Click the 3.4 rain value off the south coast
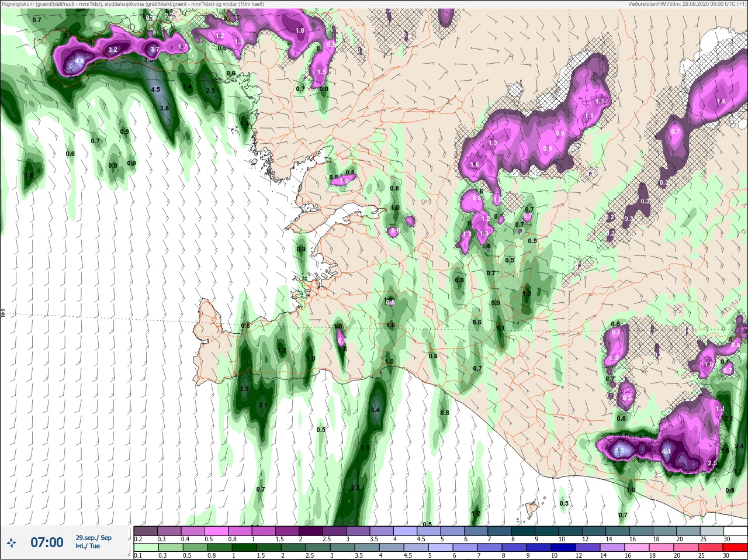The height and width of the screenshot is (560, 748). [x=375, y=410]
